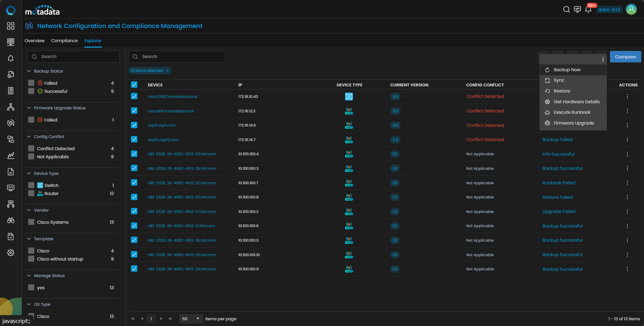
Task: Open the items per page dropdown
Action: click(191, 319)
